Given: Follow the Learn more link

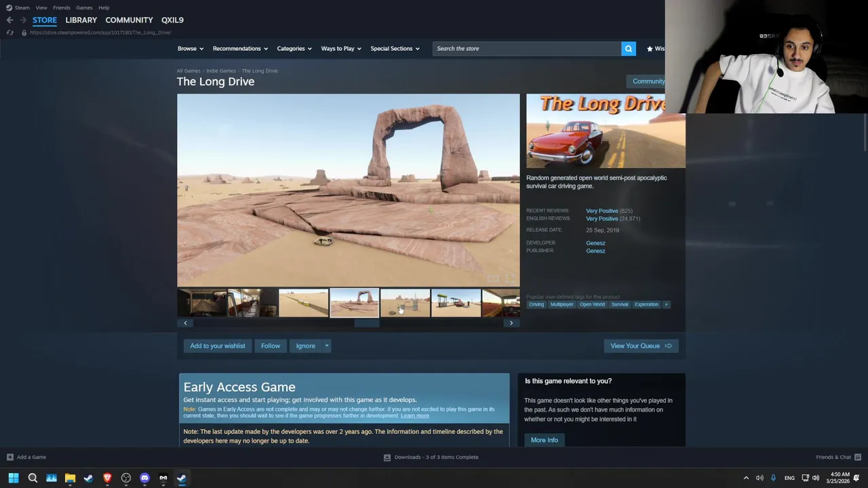Looking at the screenshot, I should [415, 415].
